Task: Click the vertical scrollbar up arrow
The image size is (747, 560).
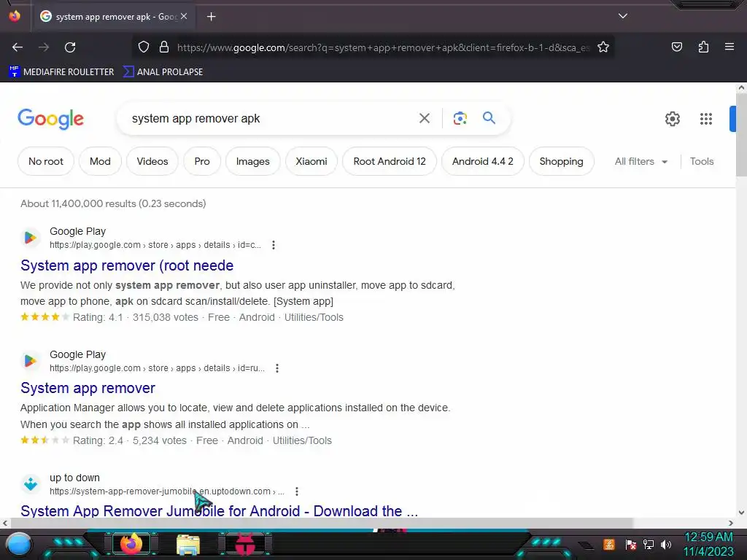Action: pos(741,87)
